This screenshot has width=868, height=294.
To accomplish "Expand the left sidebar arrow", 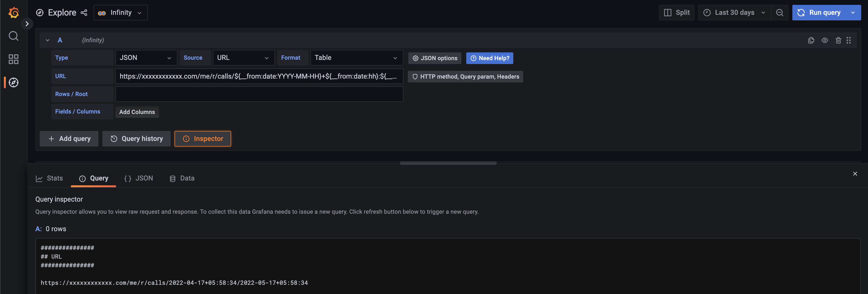I will [x=27, y=24].
